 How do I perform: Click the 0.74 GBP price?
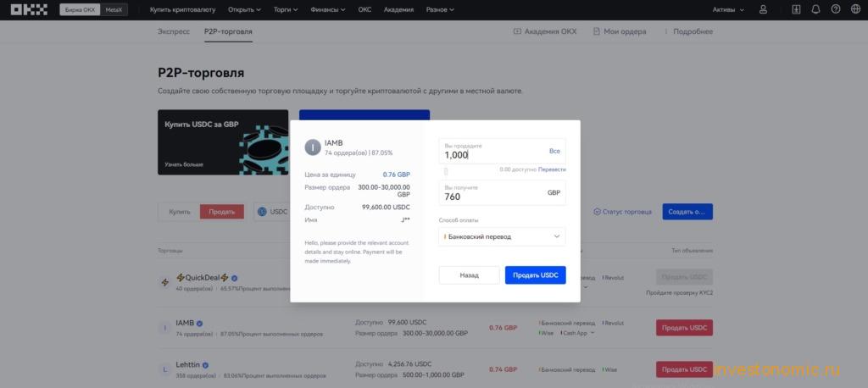[x=503, y=369]
